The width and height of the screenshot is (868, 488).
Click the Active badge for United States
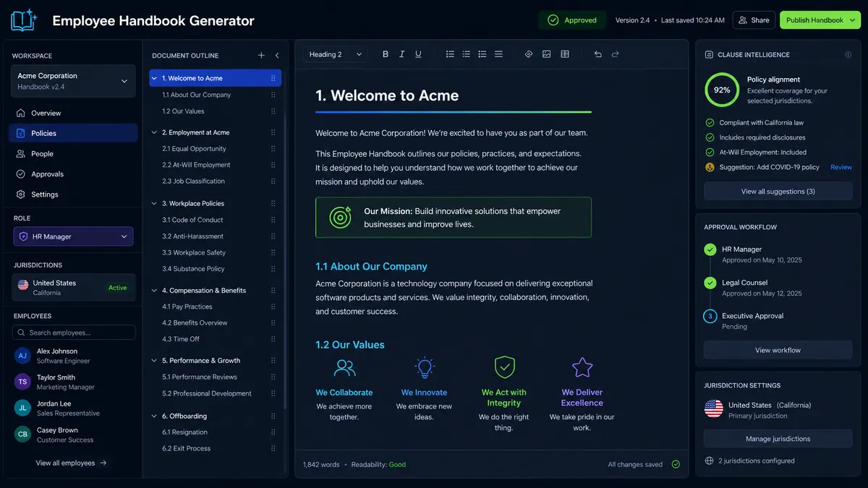tap(117, 288)
